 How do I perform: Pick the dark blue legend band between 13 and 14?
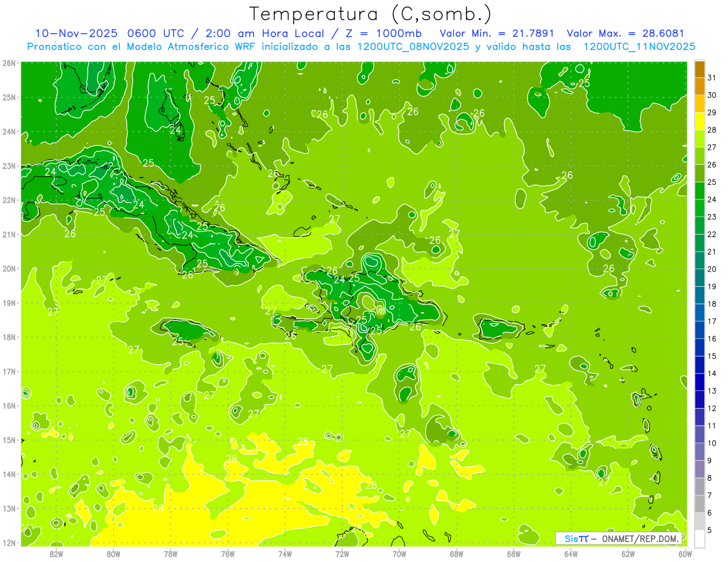[x=699, y=382]
